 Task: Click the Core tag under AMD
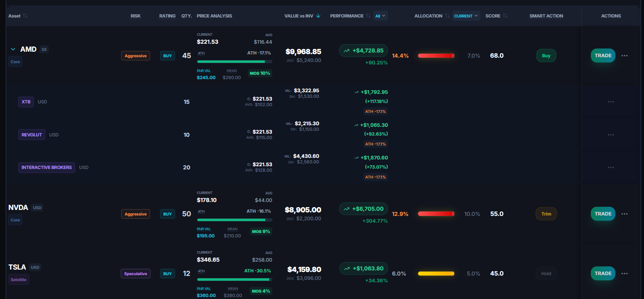click(x=15, y=62)
